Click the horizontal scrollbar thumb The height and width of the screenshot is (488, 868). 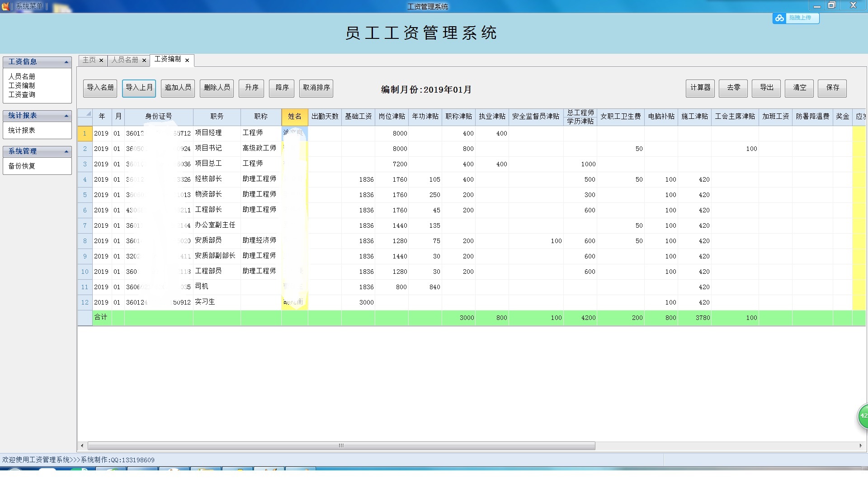pyautogui.click(x=341, y=446)
